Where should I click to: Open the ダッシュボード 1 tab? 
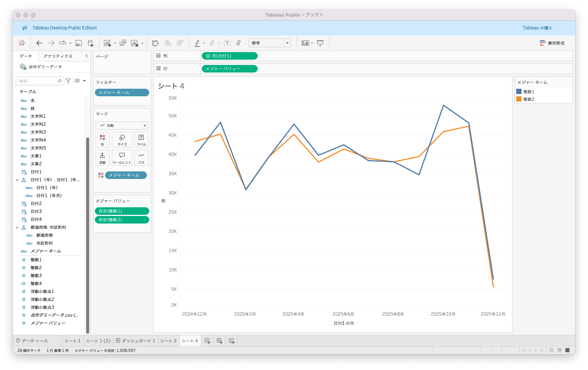135,341
